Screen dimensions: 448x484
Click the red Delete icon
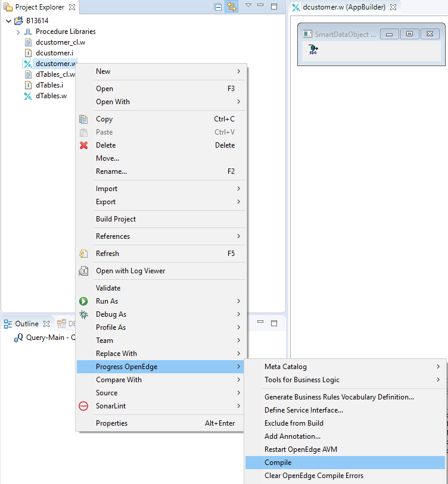click(83, 145)
